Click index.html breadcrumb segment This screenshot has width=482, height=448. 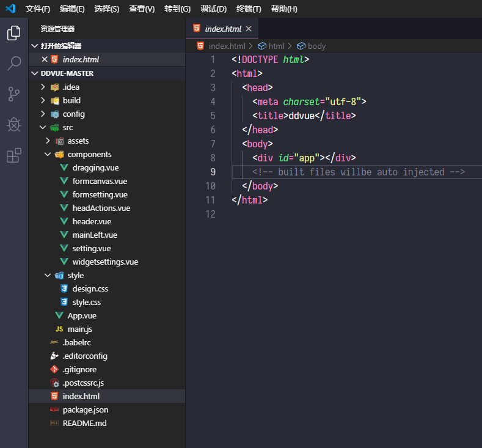point(227,46)
